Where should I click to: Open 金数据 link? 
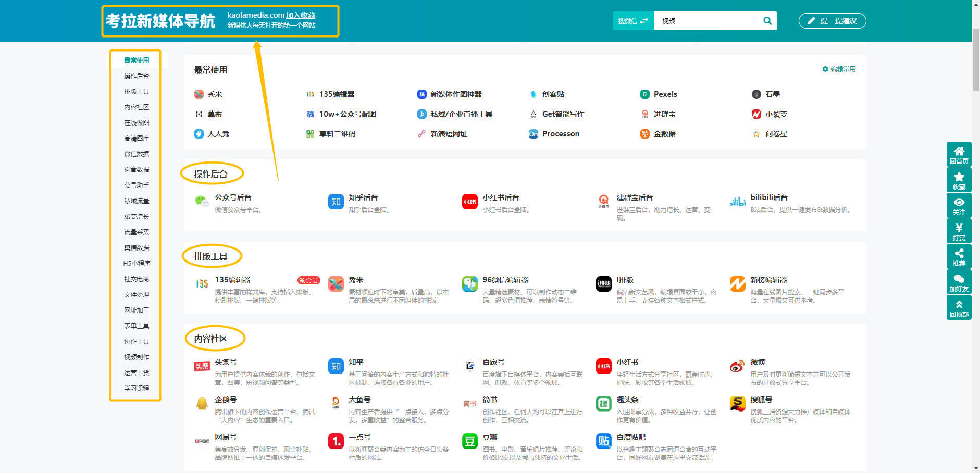pos(658,134)
